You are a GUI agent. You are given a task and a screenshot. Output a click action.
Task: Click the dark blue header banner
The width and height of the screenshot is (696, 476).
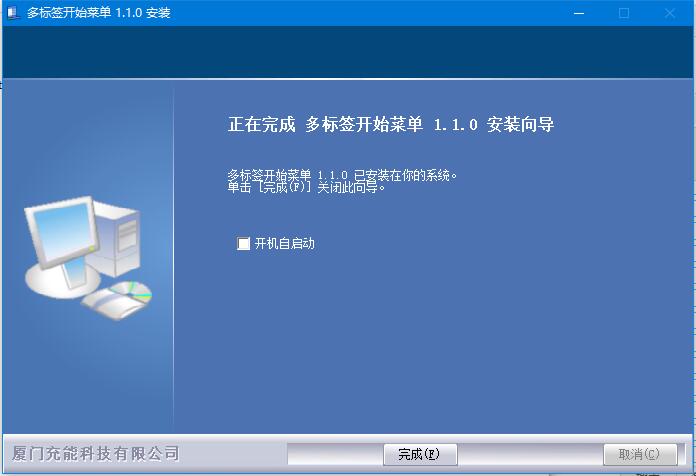coord(348,52)
